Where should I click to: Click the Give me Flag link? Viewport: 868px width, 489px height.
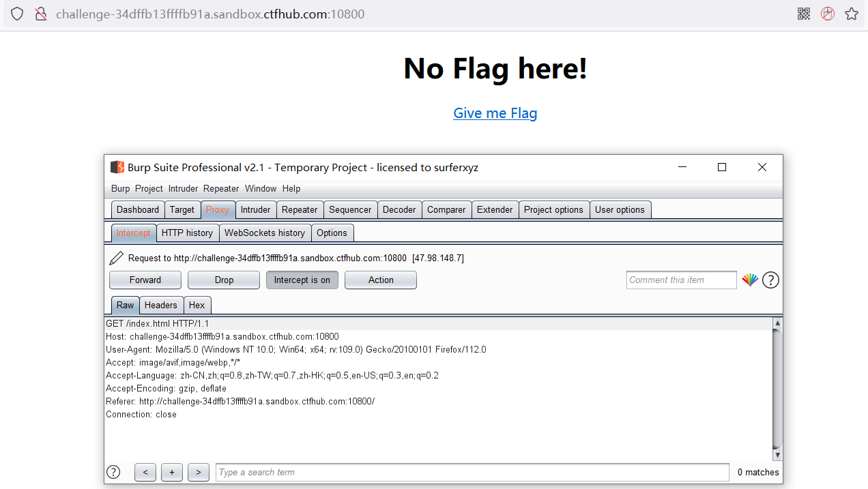pyautogui.click(x=495, y=113)
